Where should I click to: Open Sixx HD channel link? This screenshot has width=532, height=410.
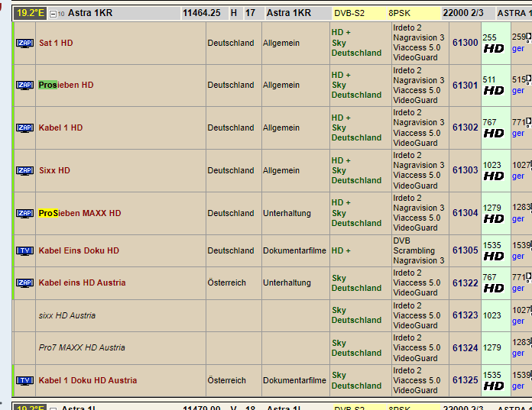pyautogui.click(x=54, y=170)
